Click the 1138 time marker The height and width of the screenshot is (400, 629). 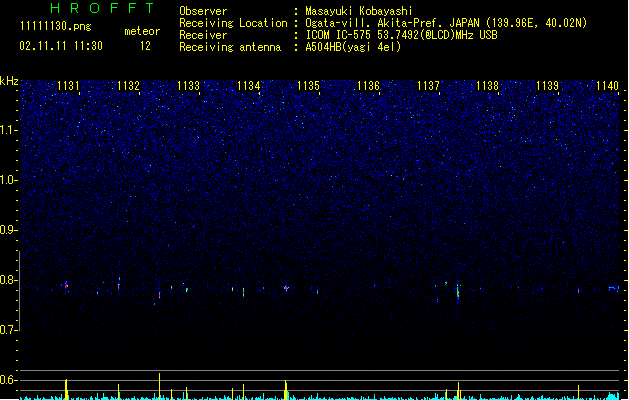(487, 86)
